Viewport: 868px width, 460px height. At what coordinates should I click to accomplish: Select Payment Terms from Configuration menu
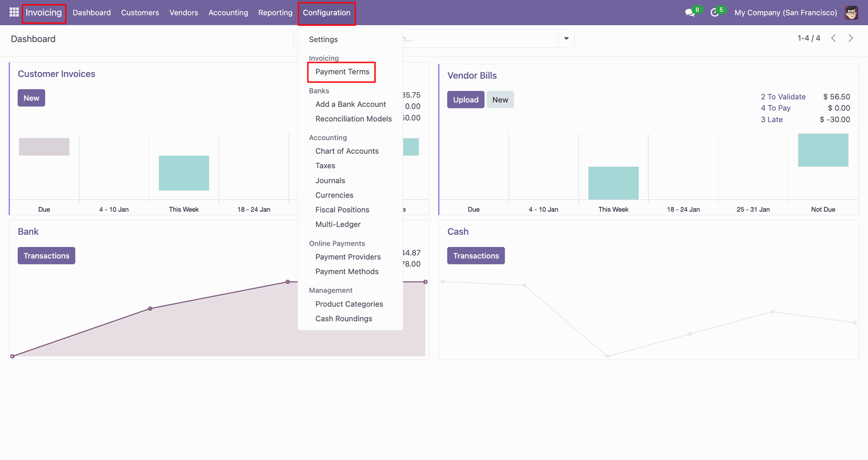pos(342,72)
